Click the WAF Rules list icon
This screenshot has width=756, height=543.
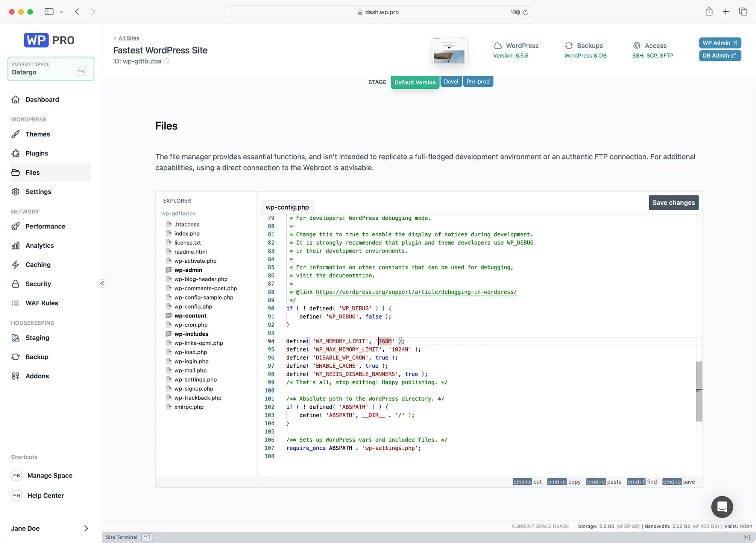click(x=15, y=303)
